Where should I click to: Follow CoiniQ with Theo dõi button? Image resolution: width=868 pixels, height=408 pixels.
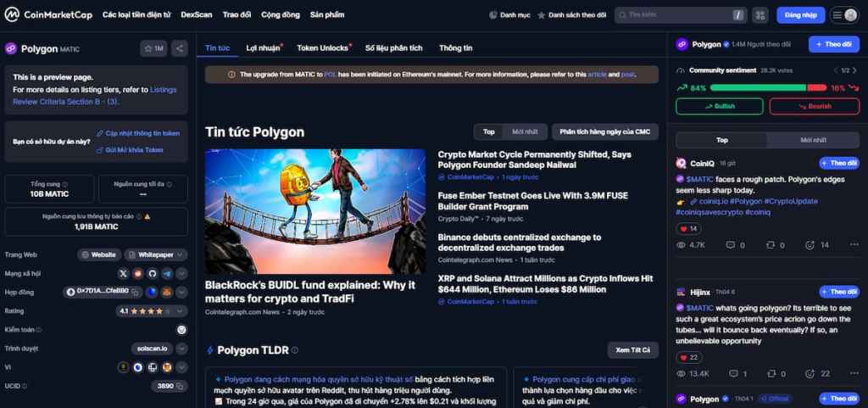click(x=839, y=164)
